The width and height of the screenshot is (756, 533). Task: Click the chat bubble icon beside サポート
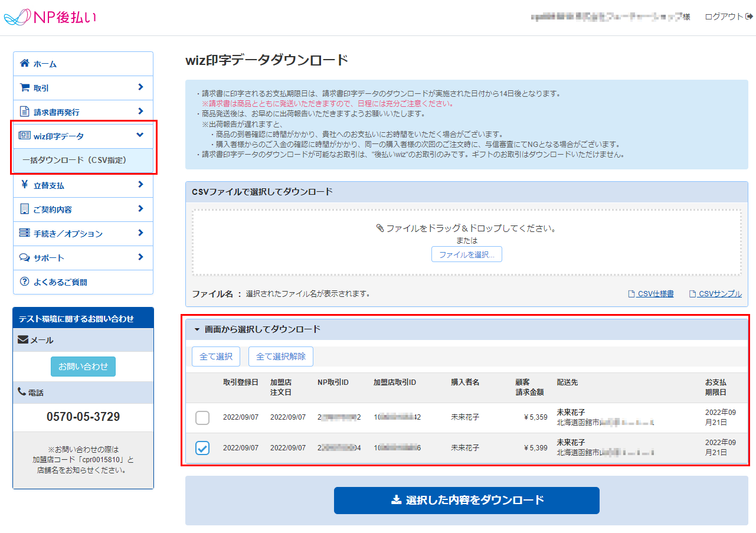[24, 257]
